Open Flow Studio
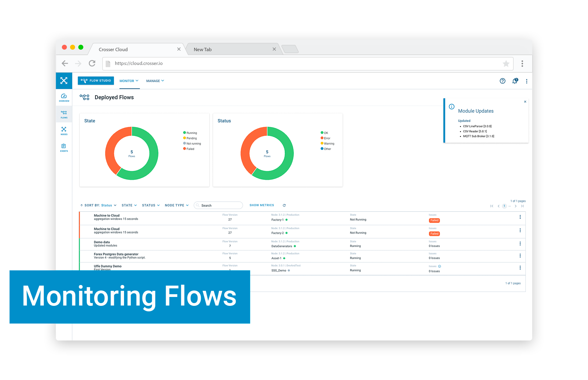The image size is (588, 380). 96,81
